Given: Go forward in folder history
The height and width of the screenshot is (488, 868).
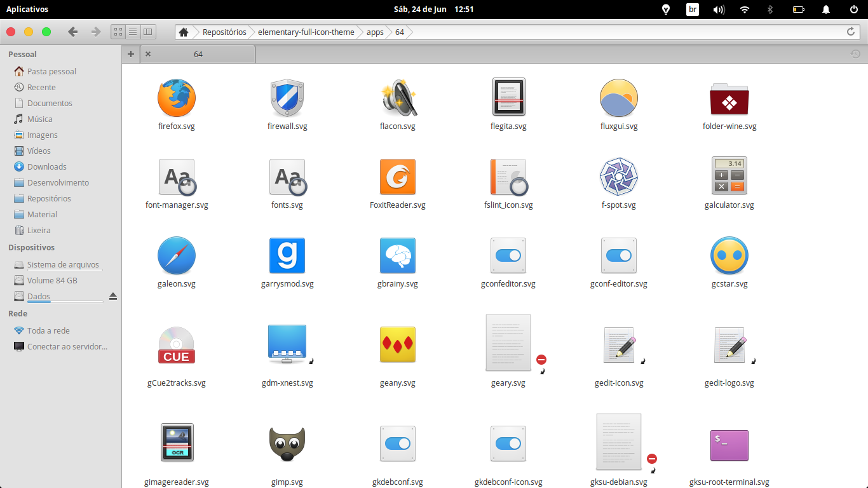Looking at the screenshot, I should click(x=96, y=32).
